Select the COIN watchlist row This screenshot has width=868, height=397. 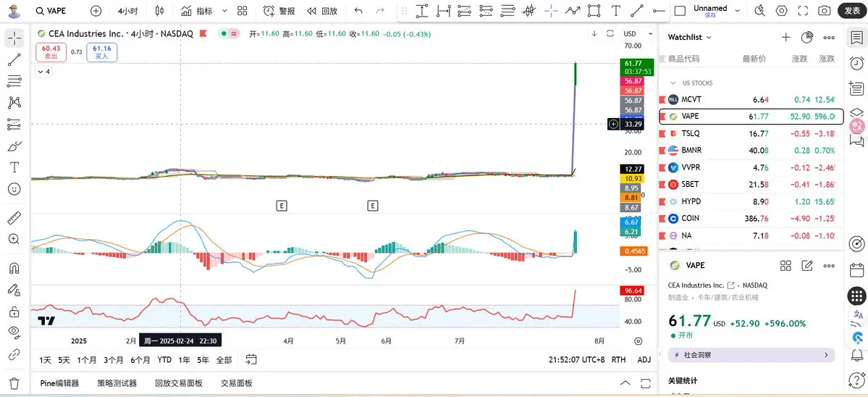(751, 219)
